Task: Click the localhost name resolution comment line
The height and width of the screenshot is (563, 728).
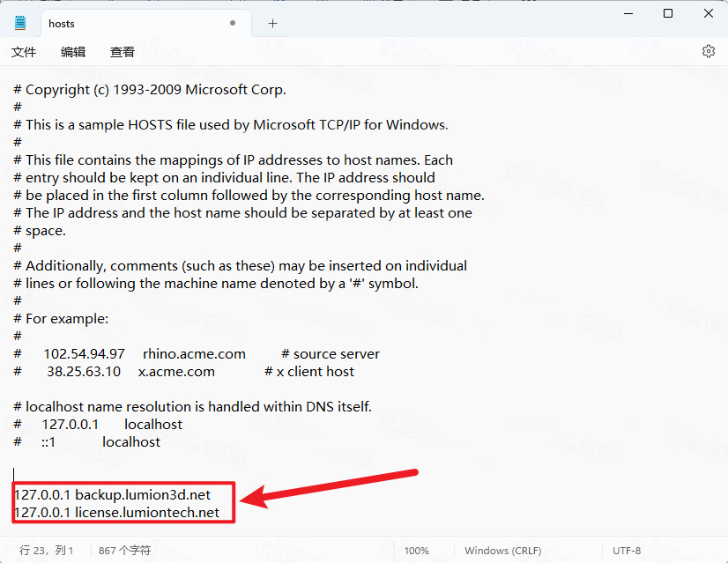Action: click(x=193, y=407)
